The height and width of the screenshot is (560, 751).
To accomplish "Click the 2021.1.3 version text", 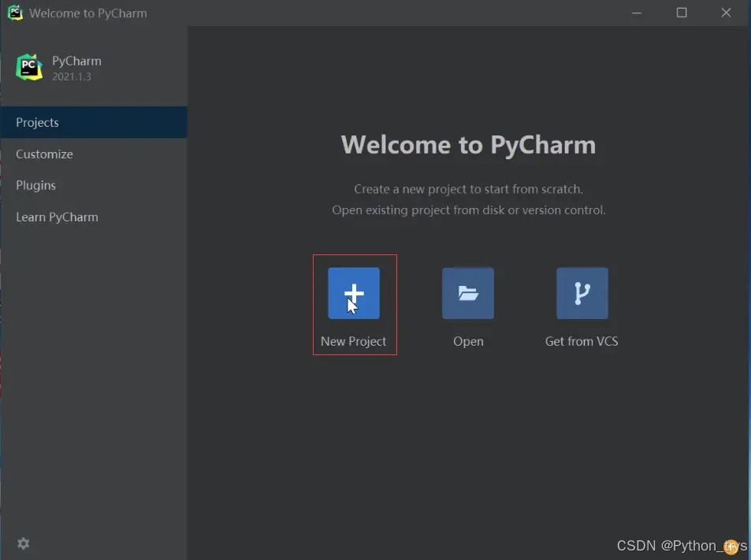I will [x=72, y=76].
